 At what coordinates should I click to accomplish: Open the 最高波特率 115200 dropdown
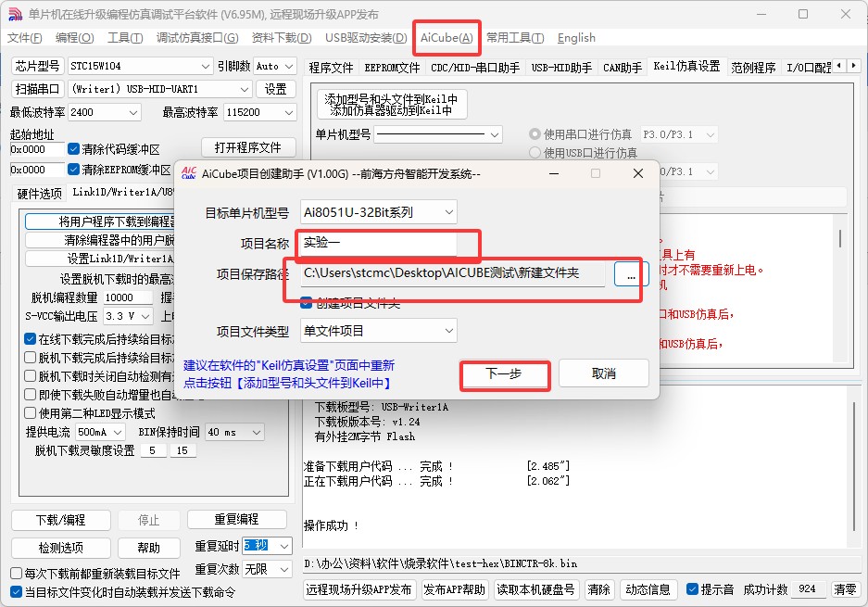(289, 112)
